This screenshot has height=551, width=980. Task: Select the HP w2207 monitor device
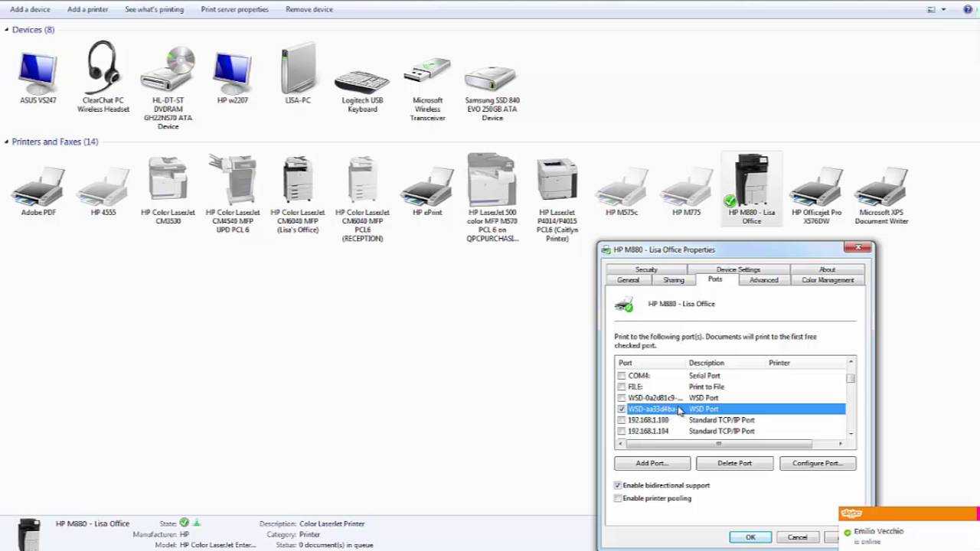point(233,78)
